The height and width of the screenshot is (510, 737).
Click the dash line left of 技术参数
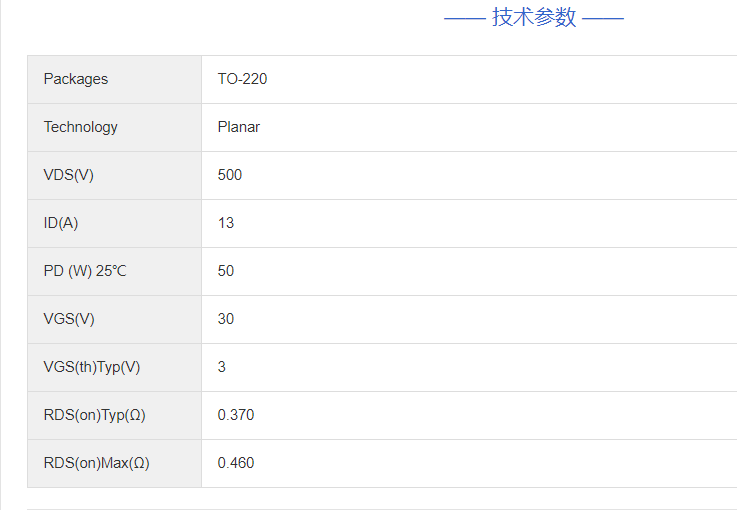464,18
